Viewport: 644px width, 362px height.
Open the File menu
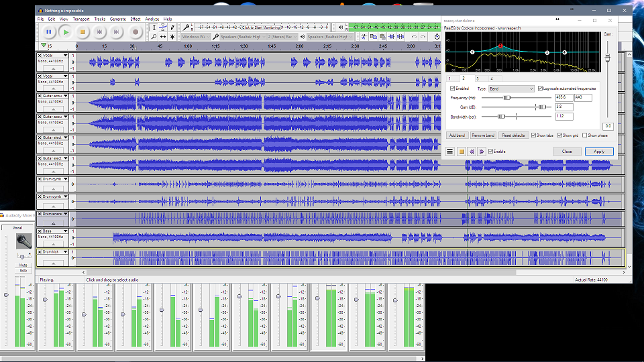(40, 19)
